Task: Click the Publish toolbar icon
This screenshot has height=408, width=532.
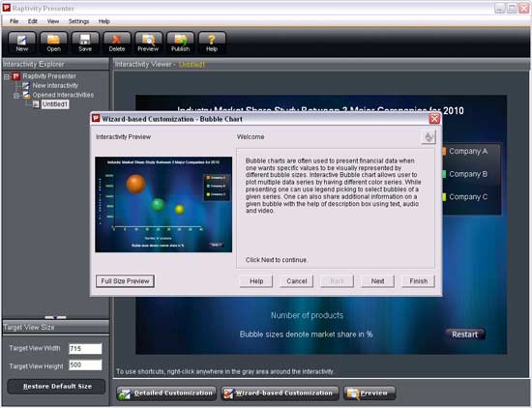Action: coord(180,43)
